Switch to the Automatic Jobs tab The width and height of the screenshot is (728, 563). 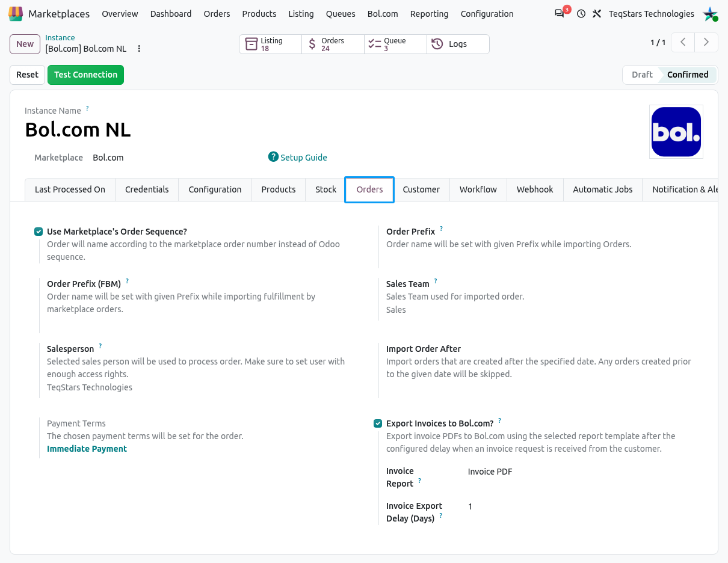(x=602, y=189)
